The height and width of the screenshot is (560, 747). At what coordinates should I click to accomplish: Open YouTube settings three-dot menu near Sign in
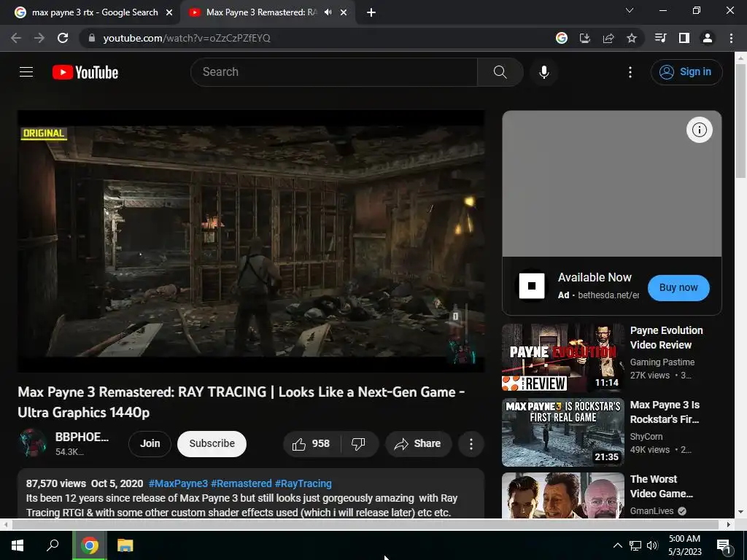(630, 72)
